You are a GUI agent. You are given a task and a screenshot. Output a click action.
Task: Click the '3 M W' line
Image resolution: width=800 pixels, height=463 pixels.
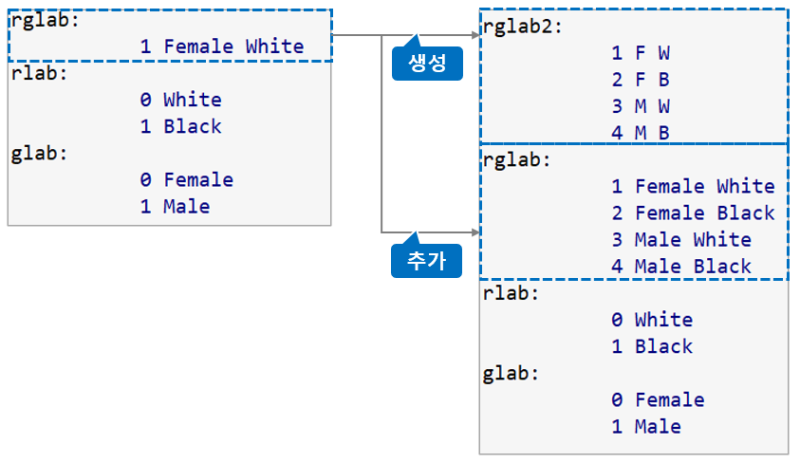point(640,106)
